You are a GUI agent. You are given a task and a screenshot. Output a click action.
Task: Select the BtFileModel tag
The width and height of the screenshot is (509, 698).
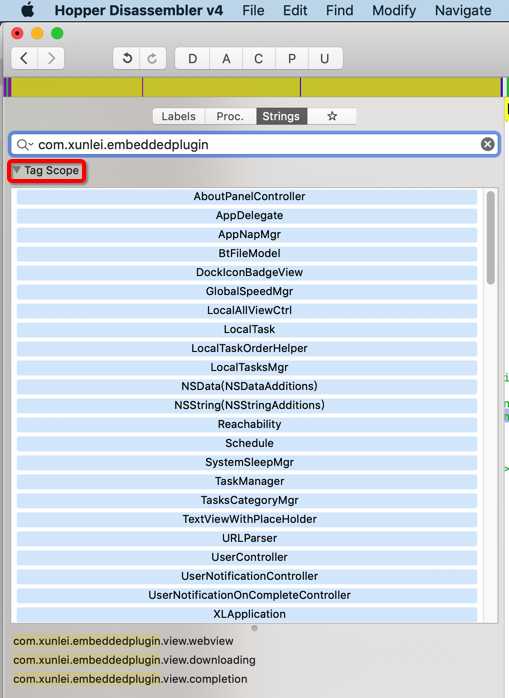coord(247,253)
